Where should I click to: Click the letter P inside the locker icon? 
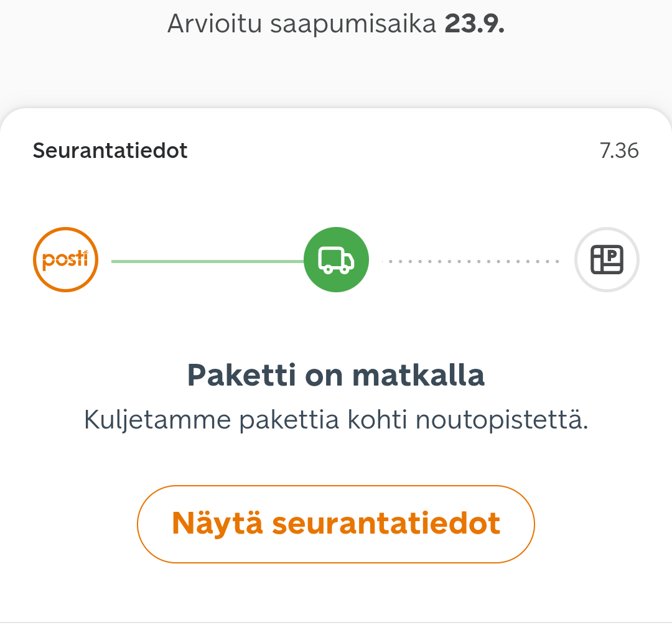click(x=612, y=256)
